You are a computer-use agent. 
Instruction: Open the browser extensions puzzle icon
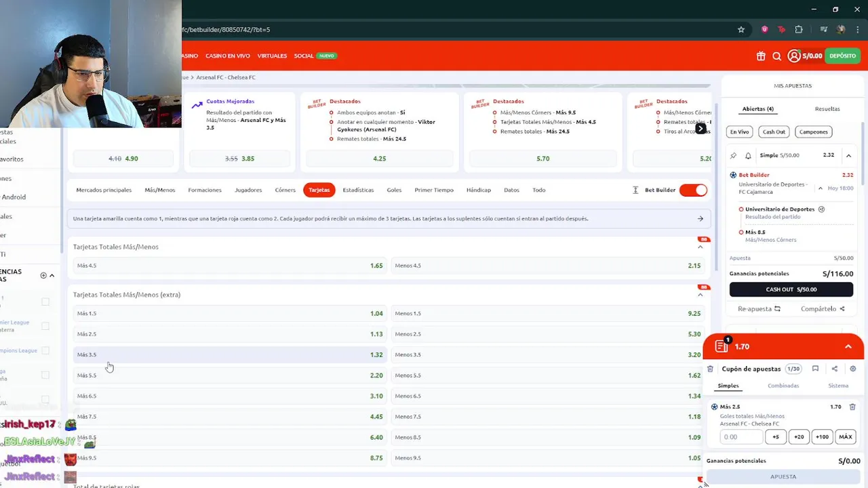pos(799,30)
